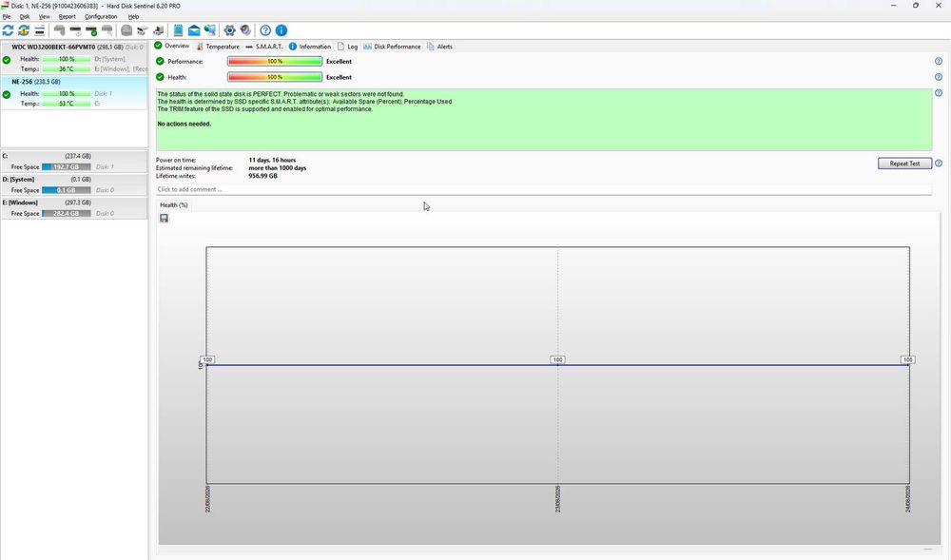Select the WDC WD3200BEKT-66PVMT0 disk entry
951x560 pixels.
[x=74, y=58]
